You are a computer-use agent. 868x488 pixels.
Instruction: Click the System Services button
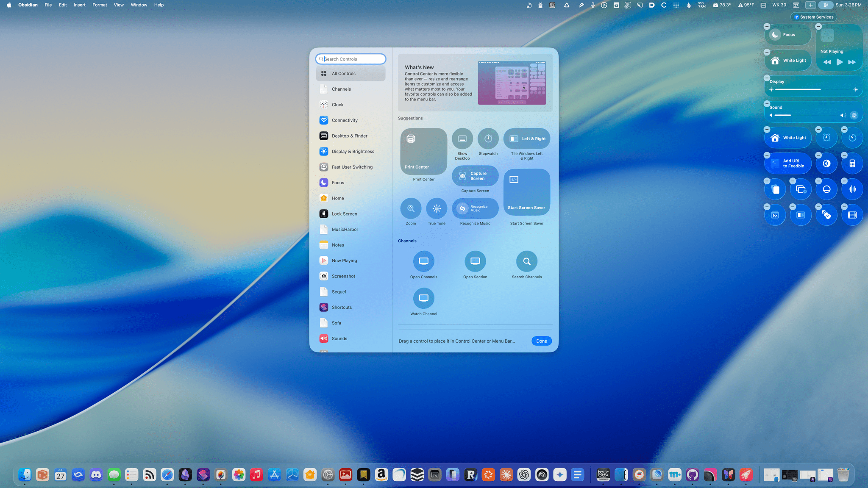coord(813,17)
